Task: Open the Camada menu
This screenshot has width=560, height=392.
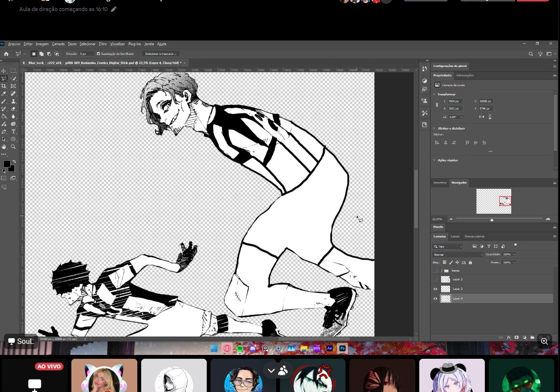Action: click(58, 44)
